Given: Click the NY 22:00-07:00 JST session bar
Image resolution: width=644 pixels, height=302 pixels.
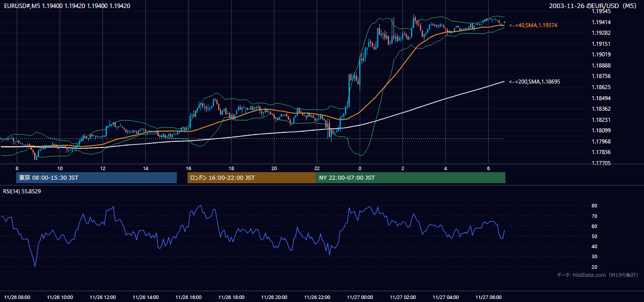Looking at the screenshot, I should click(x=411, y=178).
